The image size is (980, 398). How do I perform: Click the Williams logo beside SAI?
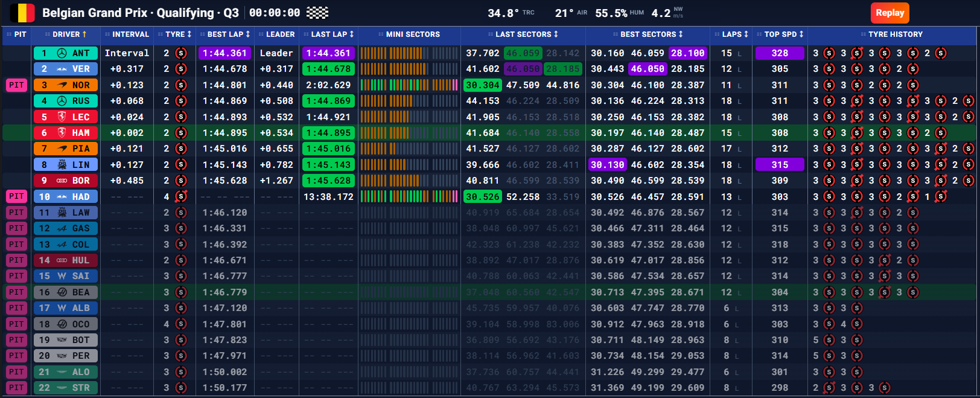click(x=62, y=276)
